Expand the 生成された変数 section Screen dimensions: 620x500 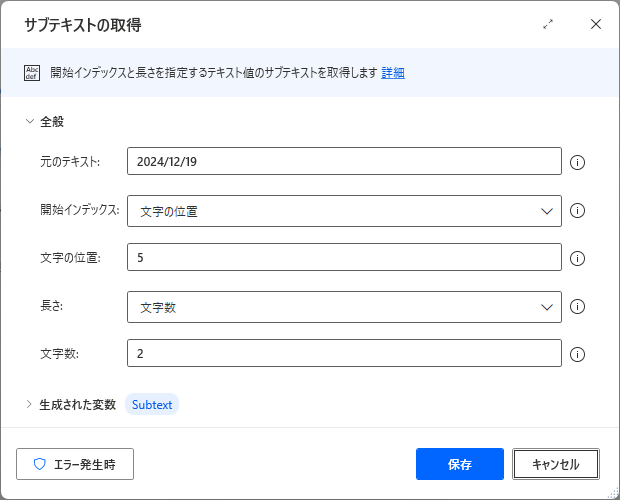[x=29, y=404]
